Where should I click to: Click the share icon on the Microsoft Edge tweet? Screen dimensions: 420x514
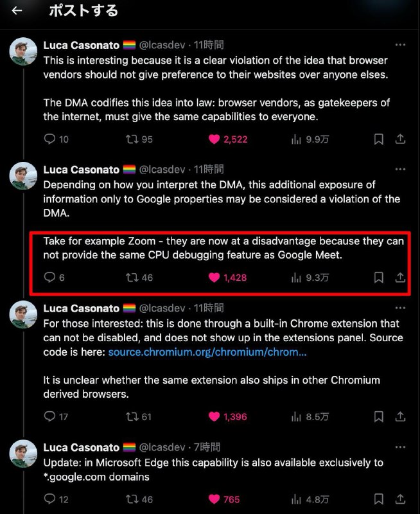coord(399,499)
